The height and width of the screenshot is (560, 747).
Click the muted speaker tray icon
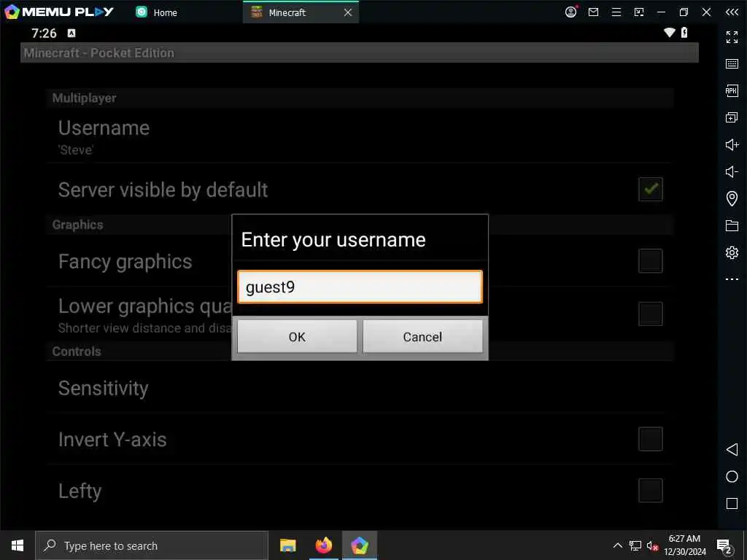653,545
